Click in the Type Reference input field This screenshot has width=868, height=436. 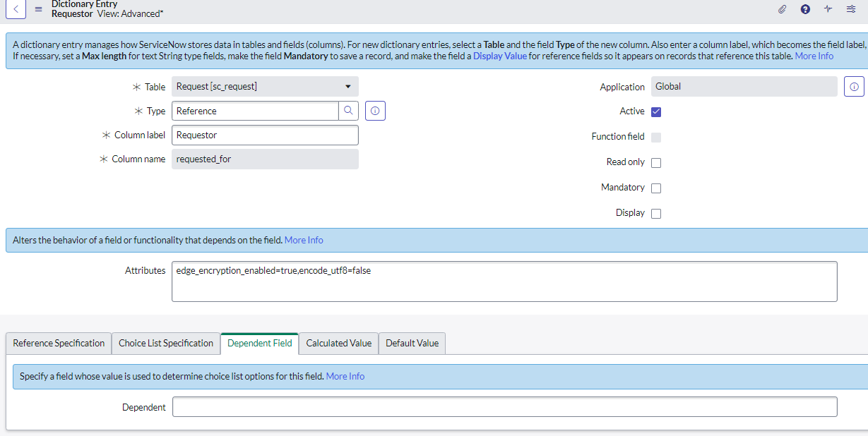pyautogui.click(x=255, y=111)
